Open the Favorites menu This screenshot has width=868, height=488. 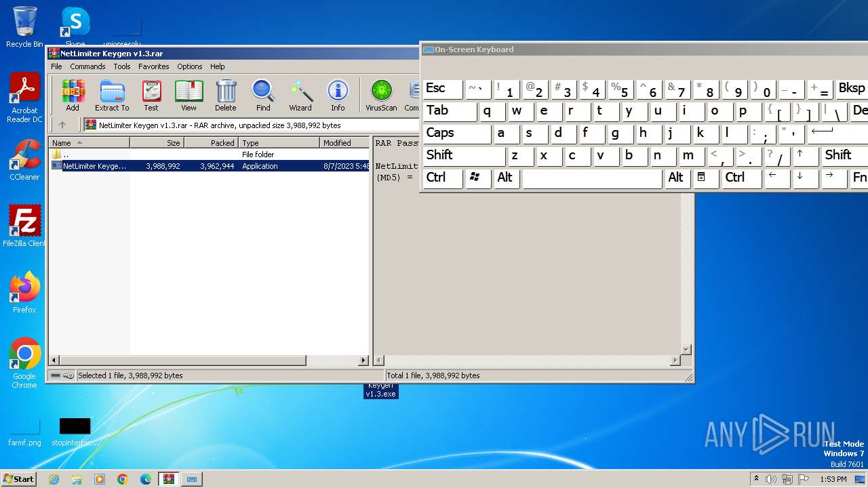pyautogui.click(x=154, y=66)
